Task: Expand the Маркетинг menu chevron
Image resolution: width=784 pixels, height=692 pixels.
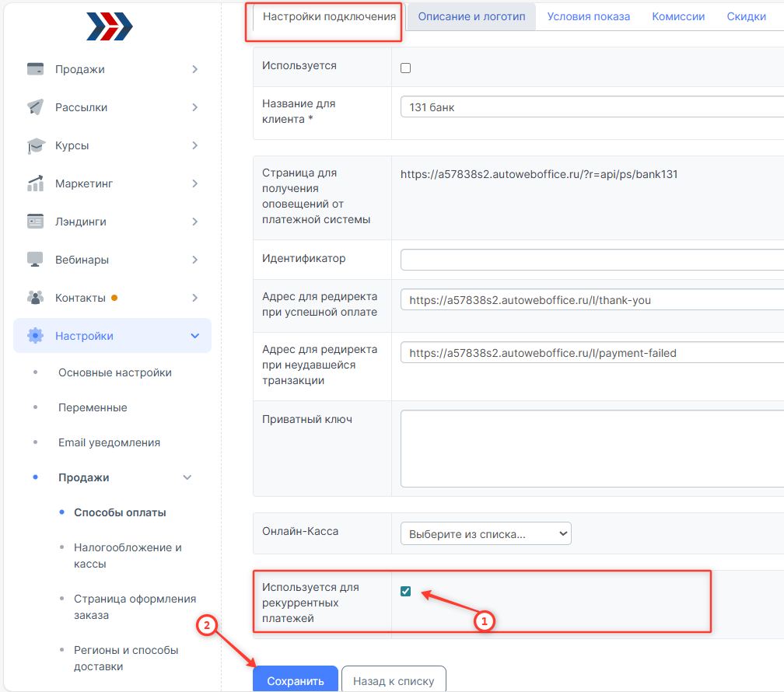Action: [194, 183]
